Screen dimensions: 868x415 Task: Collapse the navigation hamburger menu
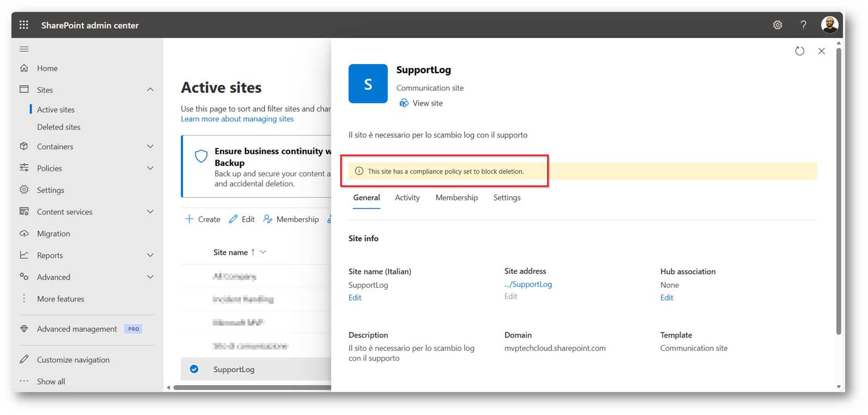24,49
